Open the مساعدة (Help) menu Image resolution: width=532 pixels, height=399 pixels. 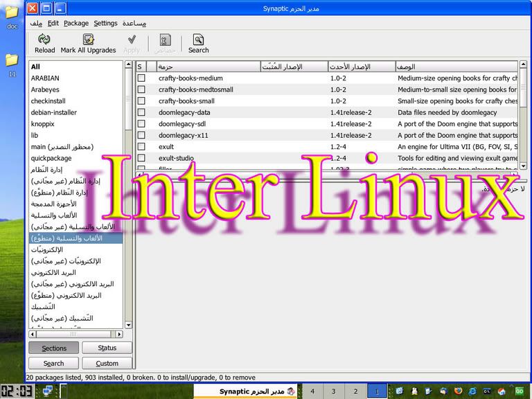134,24
